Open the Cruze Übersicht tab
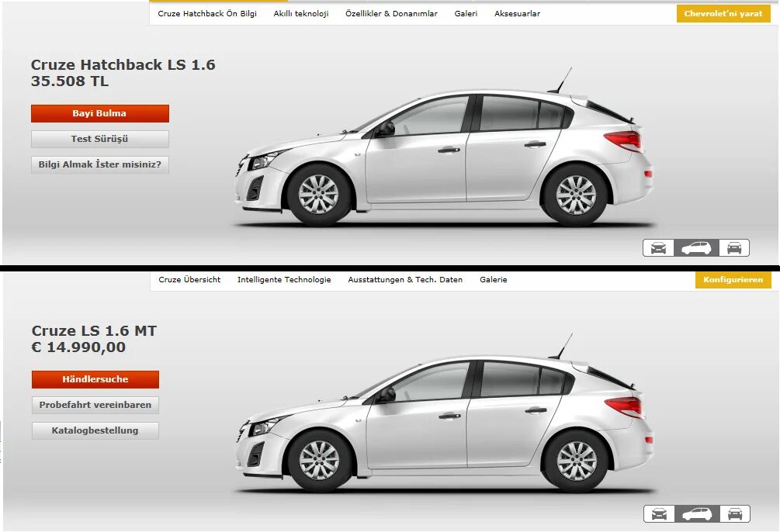 [x=189, y=280]
